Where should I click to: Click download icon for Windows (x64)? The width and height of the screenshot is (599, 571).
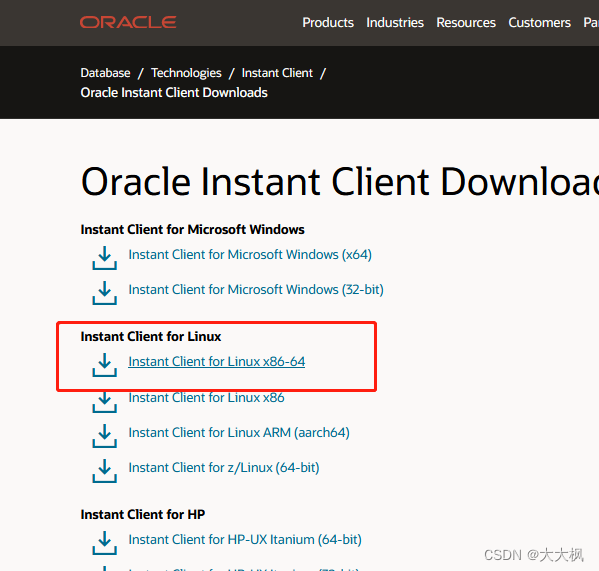104,258
